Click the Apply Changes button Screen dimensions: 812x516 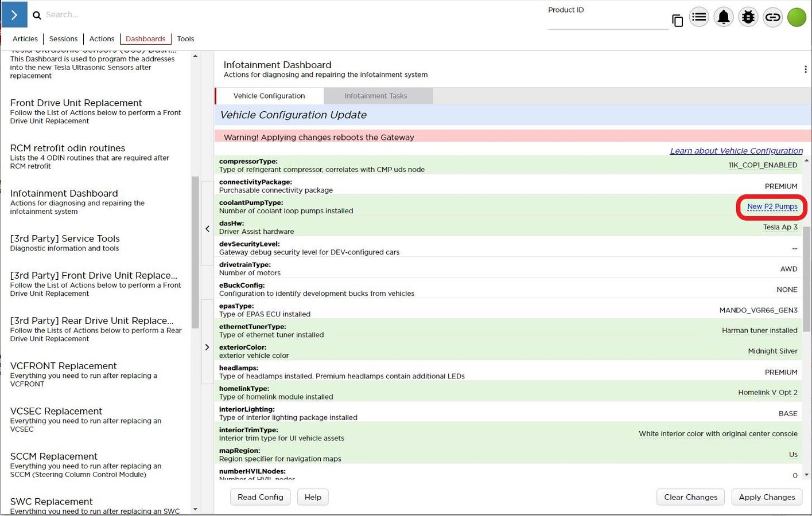767,497
